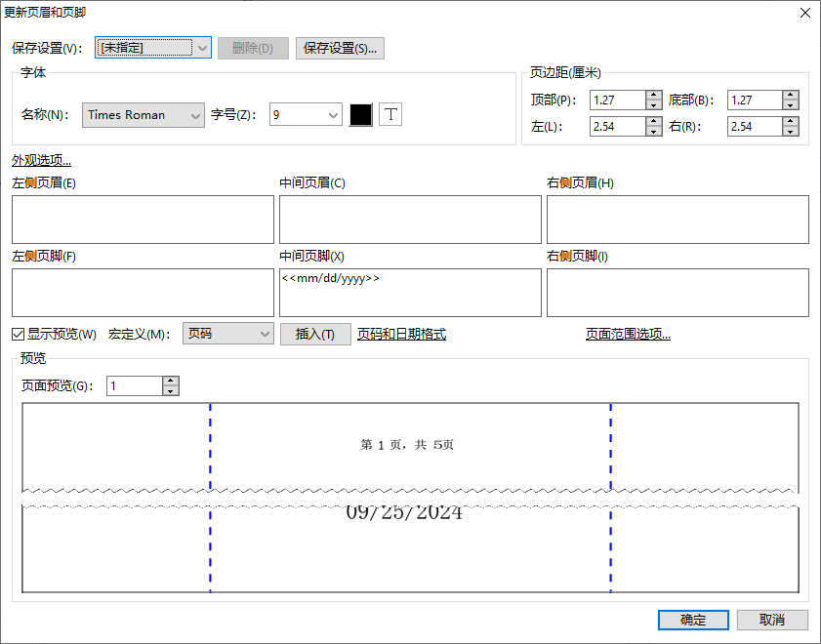Increase the left margin value
The width and height of the screenshot is (821, 644).
point(655,121)
